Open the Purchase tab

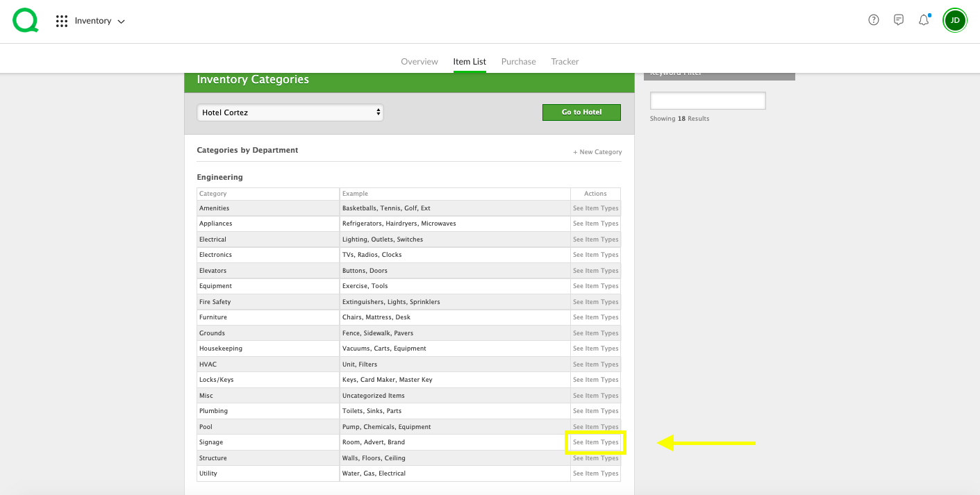click(x=518, y=61)
